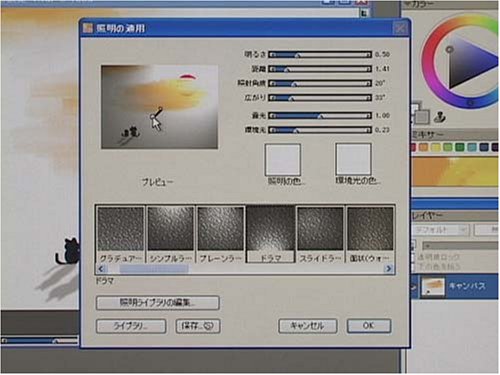Click the clone color stamp icon
This screenshot has height=375, width=500.
pyautogui.click(x=440, y=117)
